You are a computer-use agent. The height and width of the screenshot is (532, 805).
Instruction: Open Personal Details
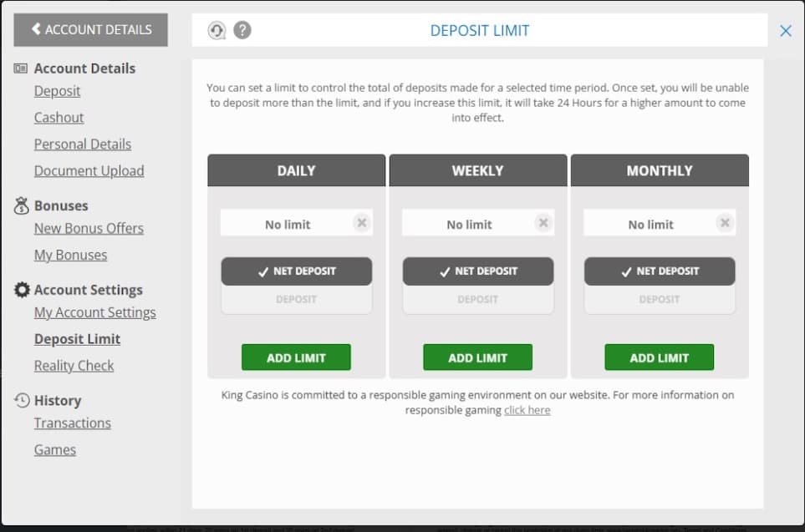point(83,144)
